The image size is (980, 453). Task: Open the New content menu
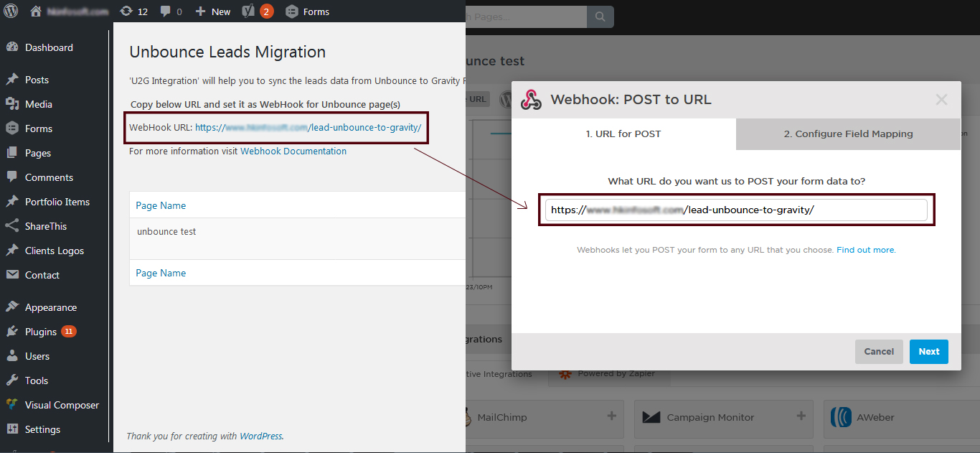pyautogui.click(x=213, y=11)
